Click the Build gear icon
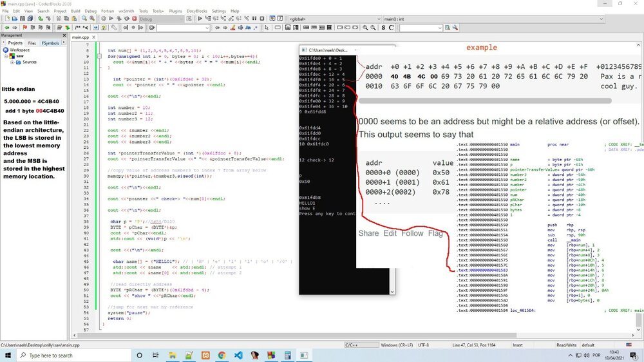This screenshot has width=644, height=362. [104, 19]
